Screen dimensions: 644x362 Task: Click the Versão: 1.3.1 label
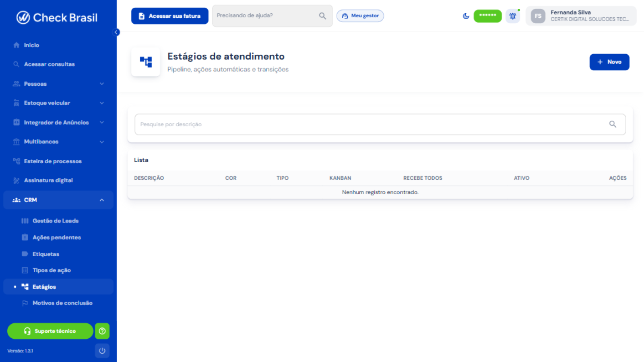tap(20, 351)
